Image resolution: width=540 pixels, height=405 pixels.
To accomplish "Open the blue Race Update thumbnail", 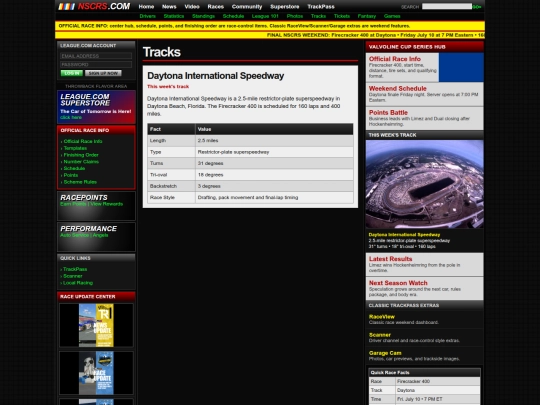I will point(96,373).
